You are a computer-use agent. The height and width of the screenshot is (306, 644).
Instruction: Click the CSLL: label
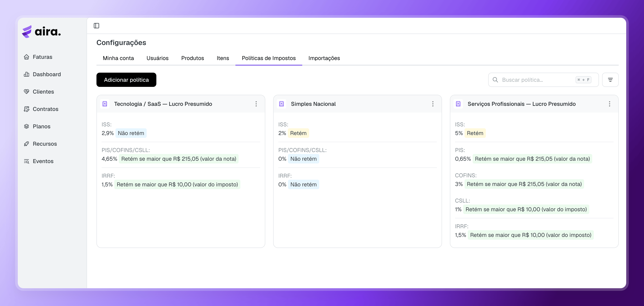[x=463, y=201]
